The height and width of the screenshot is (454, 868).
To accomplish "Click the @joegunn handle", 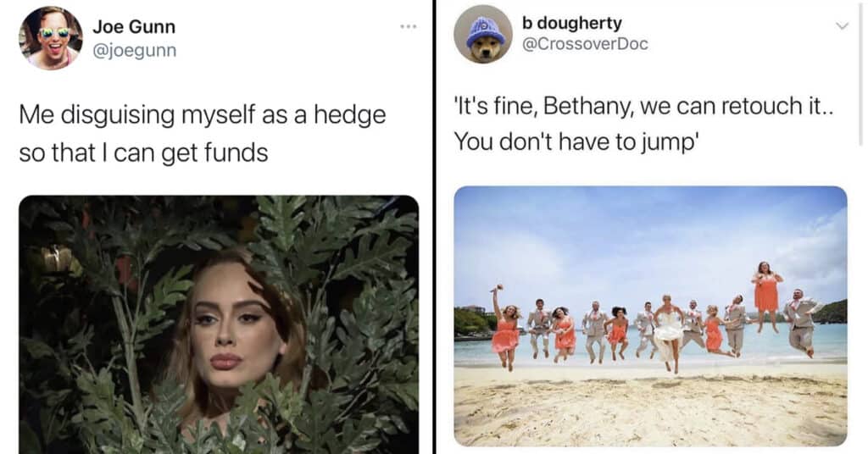I will tap(135, 50).
